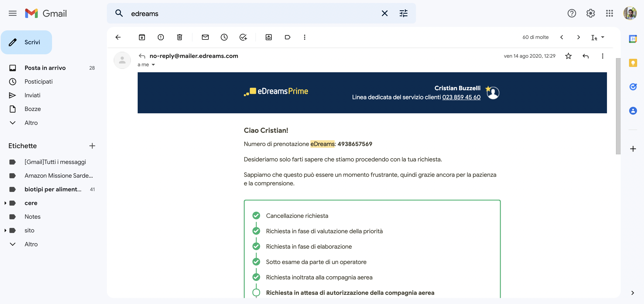Go to Posta in arrivo
The width and height of the screenshot is (644, 304).
pos(45,68)
